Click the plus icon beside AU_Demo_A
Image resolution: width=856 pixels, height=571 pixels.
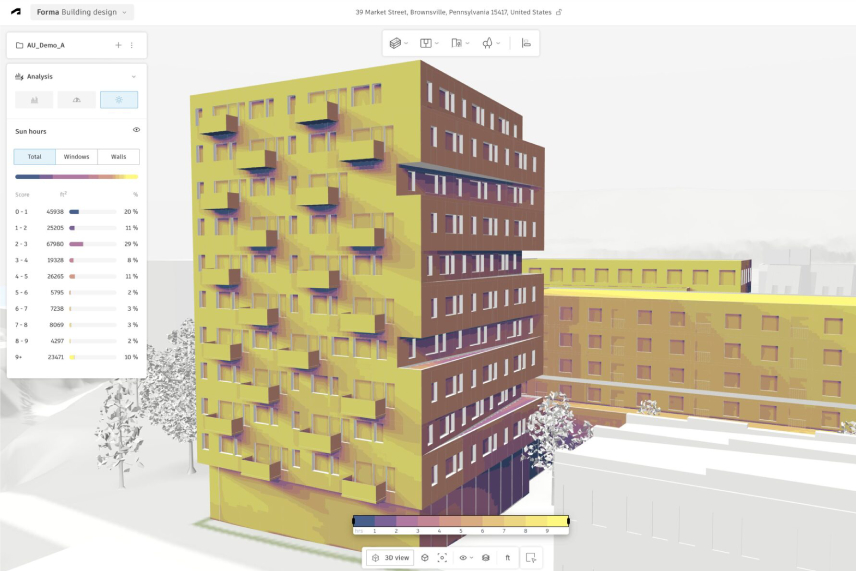(118, 45)
